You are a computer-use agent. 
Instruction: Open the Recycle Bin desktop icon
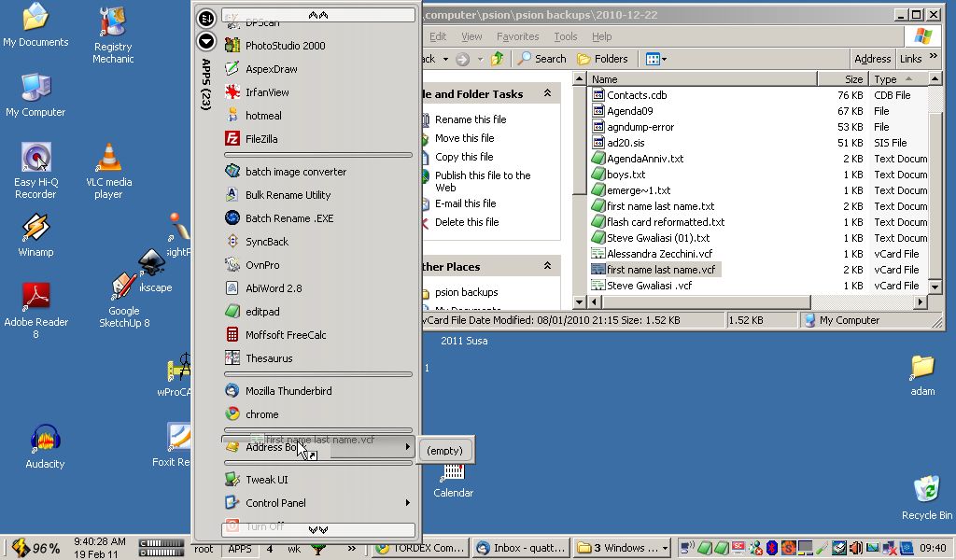coord(926,497)
